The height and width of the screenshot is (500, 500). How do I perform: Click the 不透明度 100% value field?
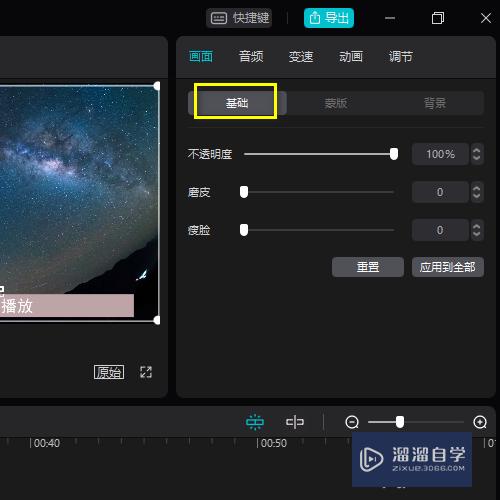tap(440, 154)
